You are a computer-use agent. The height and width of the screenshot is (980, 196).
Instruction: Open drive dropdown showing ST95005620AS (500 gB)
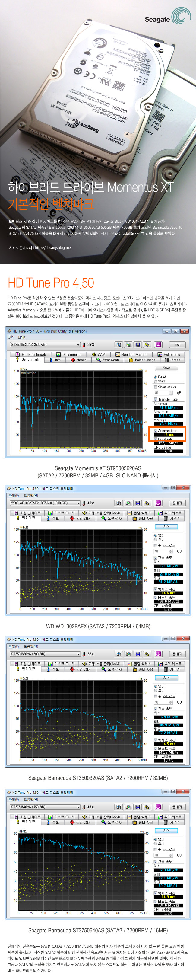[x=45, y=345]
